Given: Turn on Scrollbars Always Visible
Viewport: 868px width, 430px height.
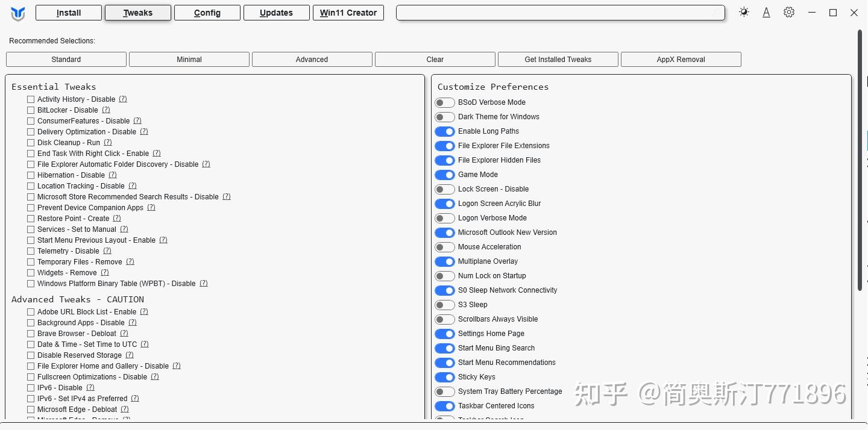Looking at the screenshot, I should pos(445,319).
